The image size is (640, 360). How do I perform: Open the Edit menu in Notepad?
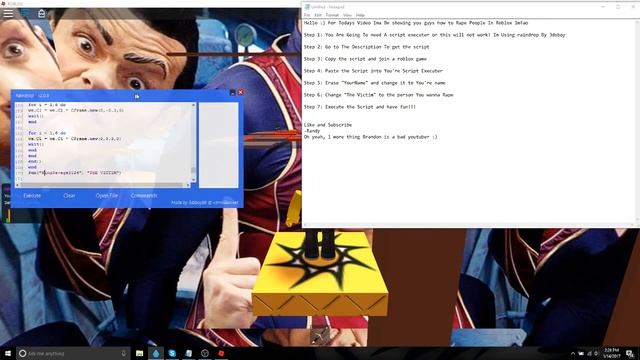[318, 15]
